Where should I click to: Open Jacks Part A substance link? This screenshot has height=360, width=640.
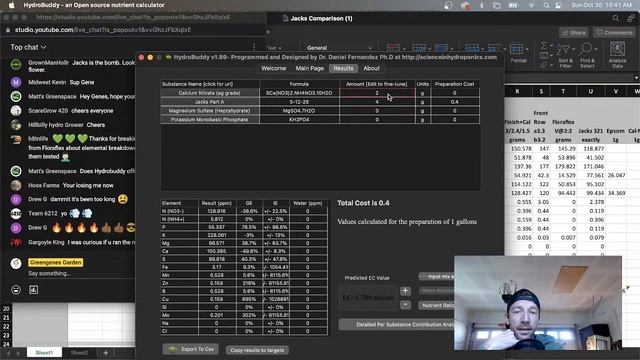point(209,102)
